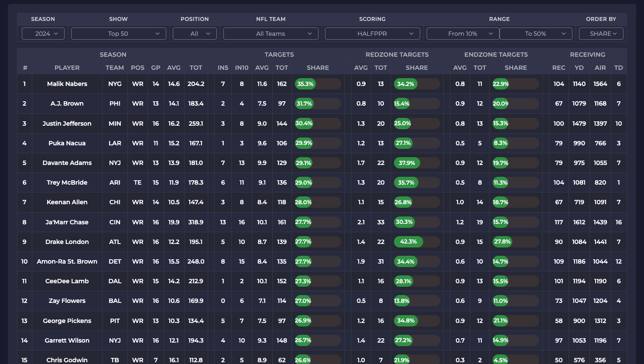This screenshot has height=364, width=644.
Task: Click the AIR column header
Action: [600, 68]
